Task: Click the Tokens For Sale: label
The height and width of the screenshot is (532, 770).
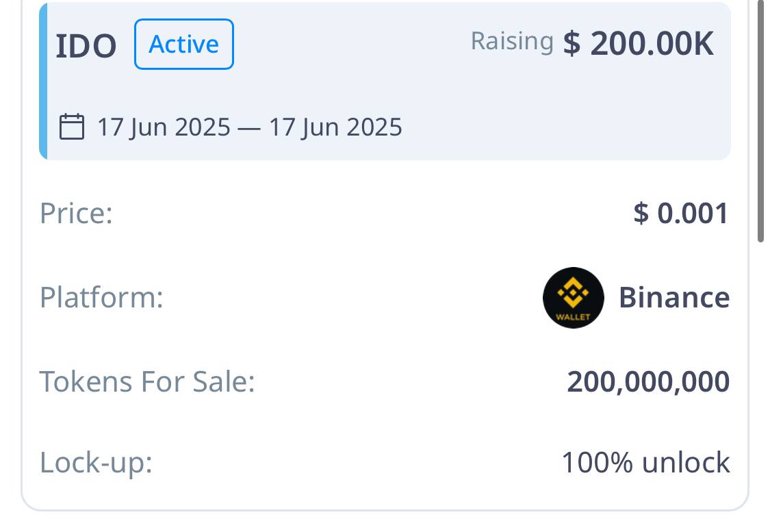Action: 147,381
